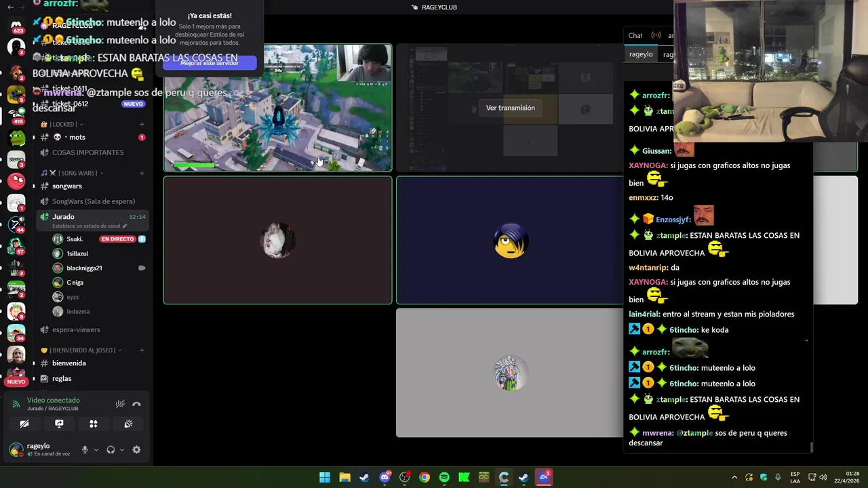Open Discord from the taskbar
868x488 pixels.
coord(384,477)
